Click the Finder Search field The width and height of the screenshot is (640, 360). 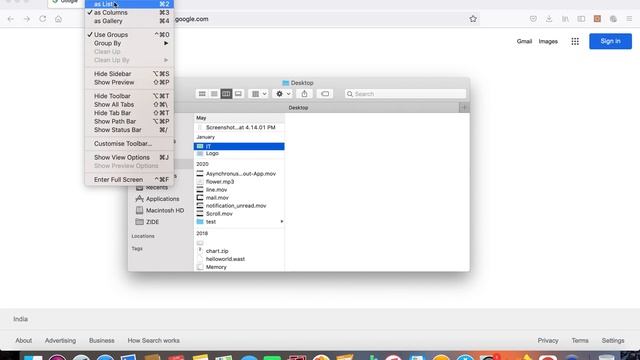point(405,94)
